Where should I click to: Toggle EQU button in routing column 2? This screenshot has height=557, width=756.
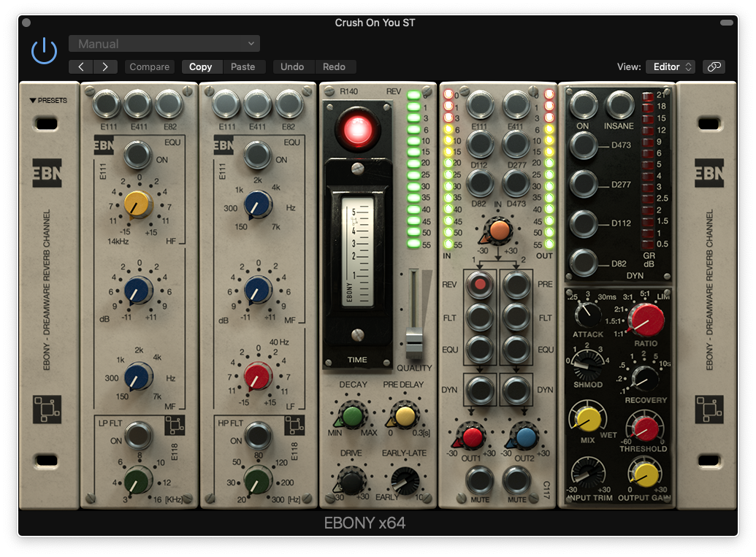(x=516, y=349)
